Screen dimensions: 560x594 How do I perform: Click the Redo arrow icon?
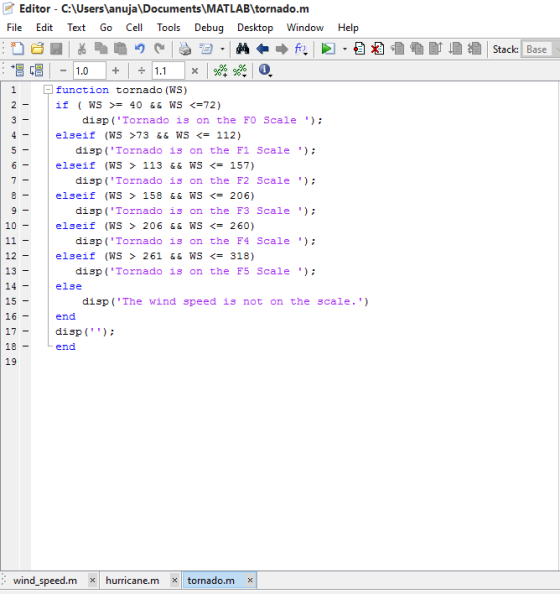[x=160, y=49]
